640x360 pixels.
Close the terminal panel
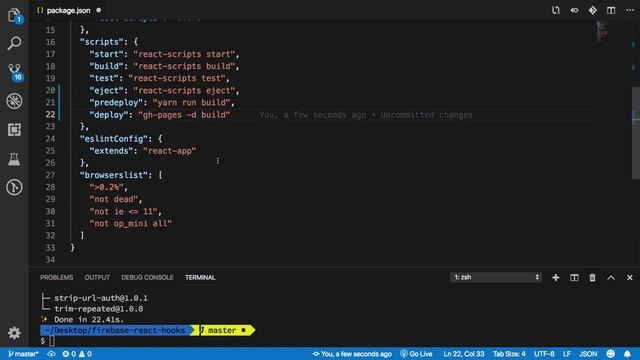click(630, 278)
